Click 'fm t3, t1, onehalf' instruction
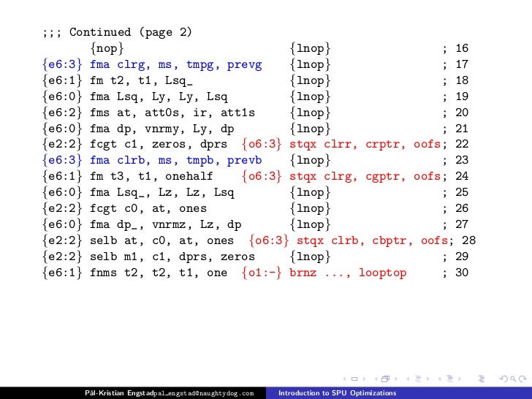This screenshot has height=399, width=532. pos(151,176)
